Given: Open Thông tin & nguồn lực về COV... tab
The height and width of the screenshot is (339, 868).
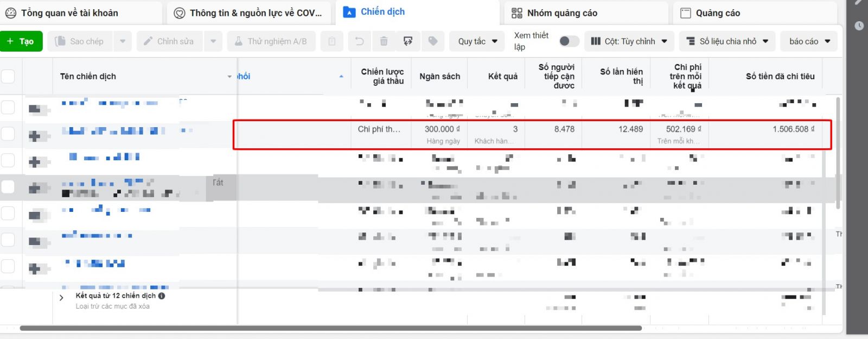Looking at the screenshot, I should 249,12.
